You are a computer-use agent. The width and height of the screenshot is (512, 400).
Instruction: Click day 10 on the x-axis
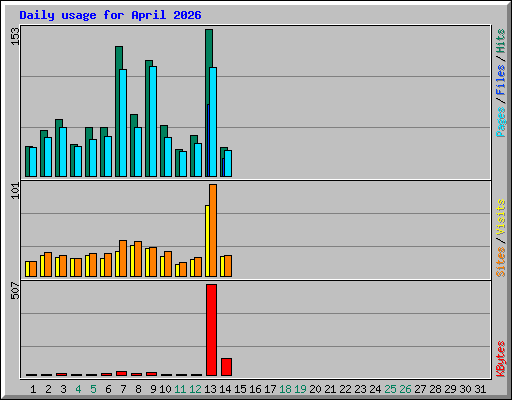(165, 389)
